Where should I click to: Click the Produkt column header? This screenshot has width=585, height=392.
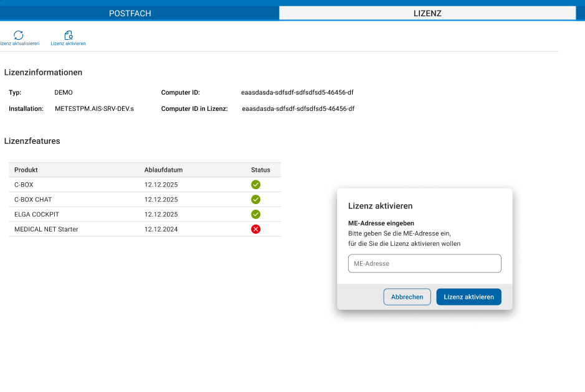pyautogui.click(x=26, y=170)
